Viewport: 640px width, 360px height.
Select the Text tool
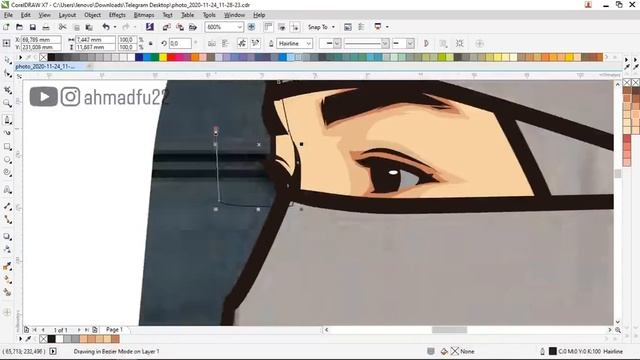(7, 190)
